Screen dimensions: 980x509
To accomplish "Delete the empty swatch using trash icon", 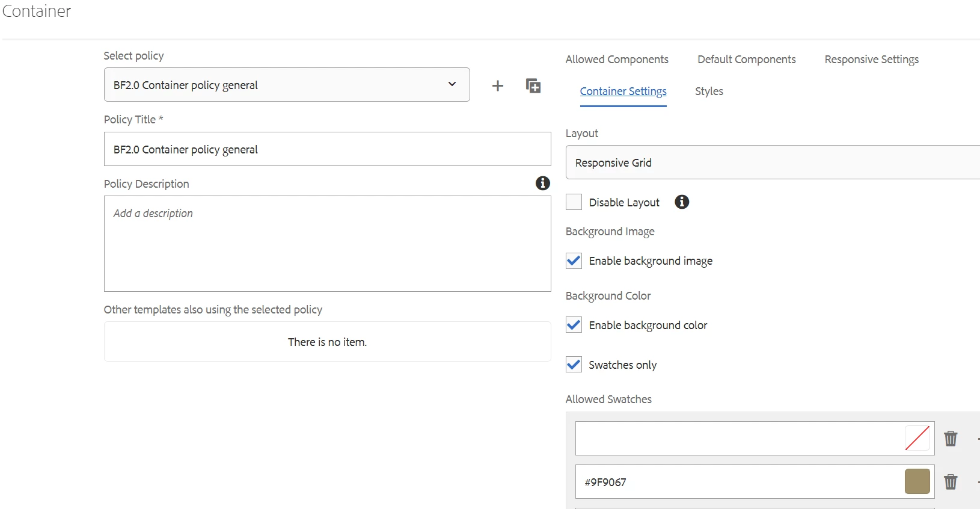I will [951, 438].
